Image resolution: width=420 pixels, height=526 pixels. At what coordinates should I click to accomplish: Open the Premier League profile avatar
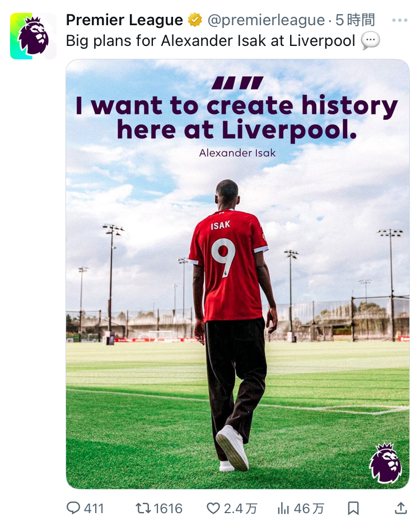click(33, 36)
